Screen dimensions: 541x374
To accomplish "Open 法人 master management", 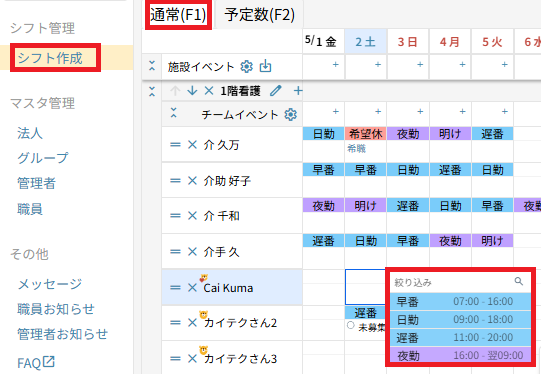I will [x=30, y=133].
